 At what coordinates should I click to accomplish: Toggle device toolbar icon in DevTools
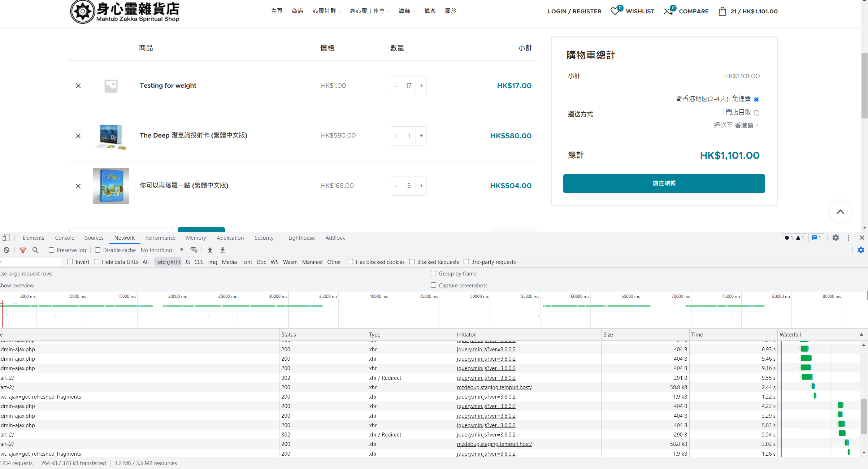6,238
